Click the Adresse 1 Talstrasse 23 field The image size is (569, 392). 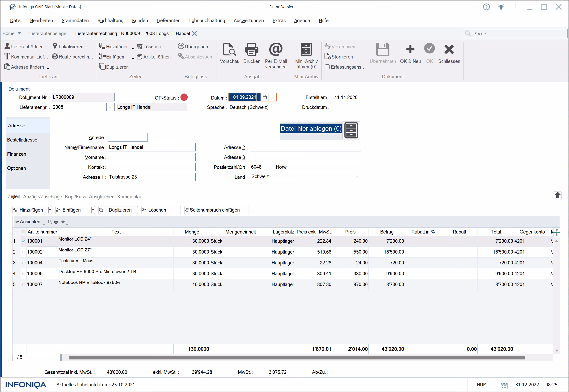pyautogui.click(x=152, y=177)
